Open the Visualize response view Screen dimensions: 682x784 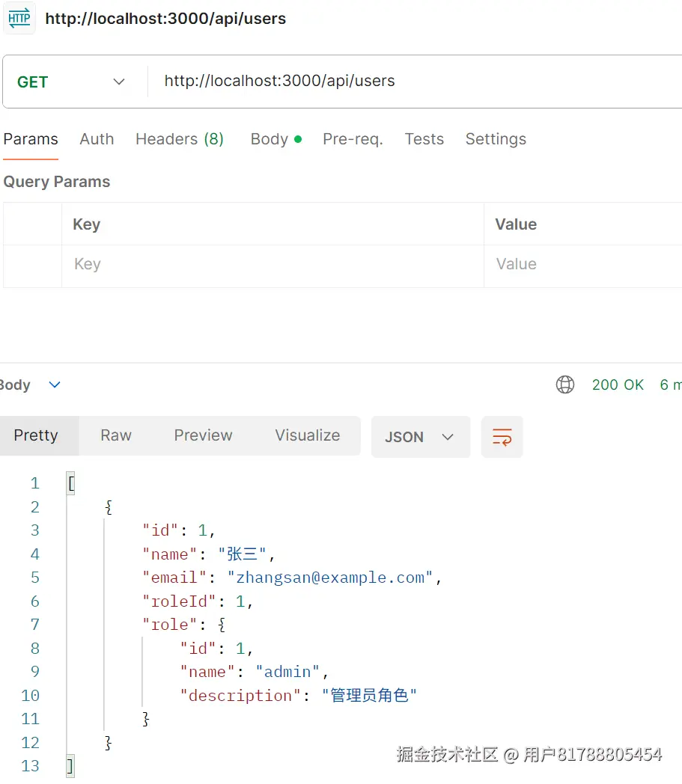(307, 435)
